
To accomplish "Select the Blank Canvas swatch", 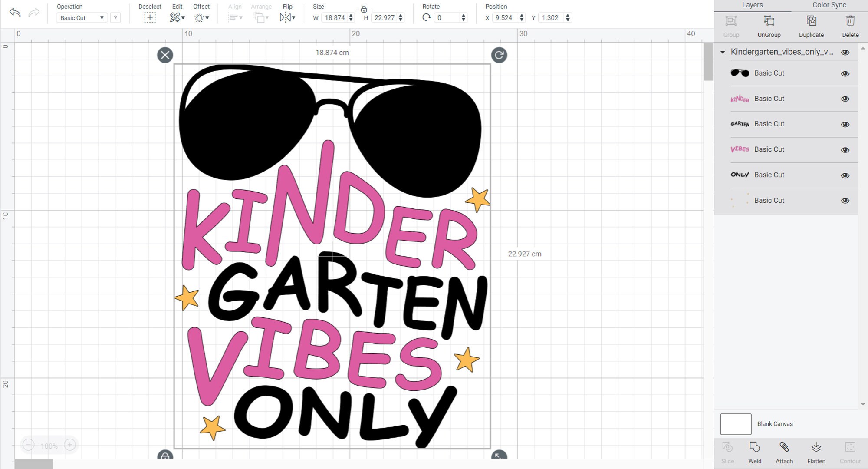I will pos(736,424).
